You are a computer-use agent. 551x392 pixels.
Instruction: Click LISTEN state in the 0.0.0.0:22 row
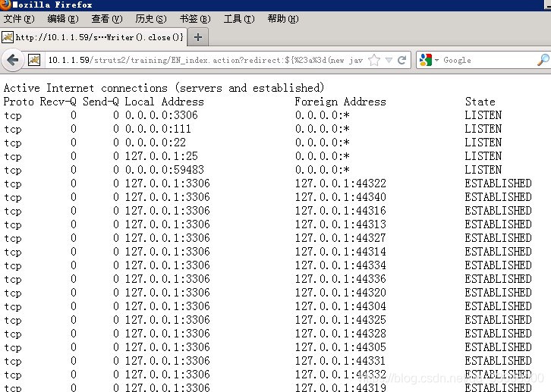[483, 143]
